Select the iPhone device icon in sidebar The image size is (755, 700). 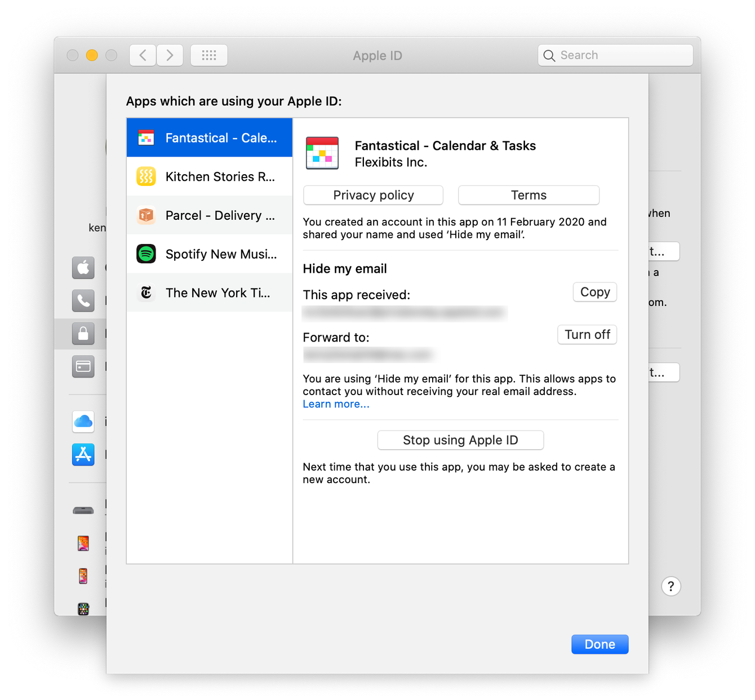tap(83, 576)
